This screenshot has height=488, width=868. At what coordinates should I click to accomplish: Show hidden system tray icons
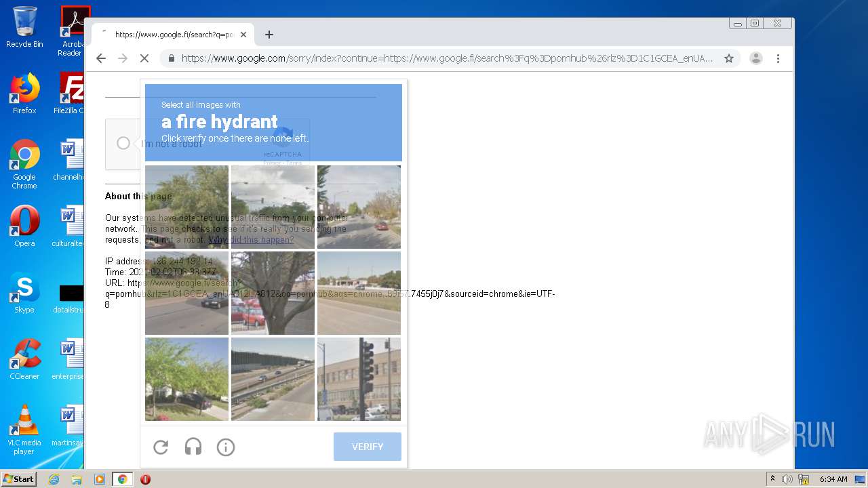[772, 479]
